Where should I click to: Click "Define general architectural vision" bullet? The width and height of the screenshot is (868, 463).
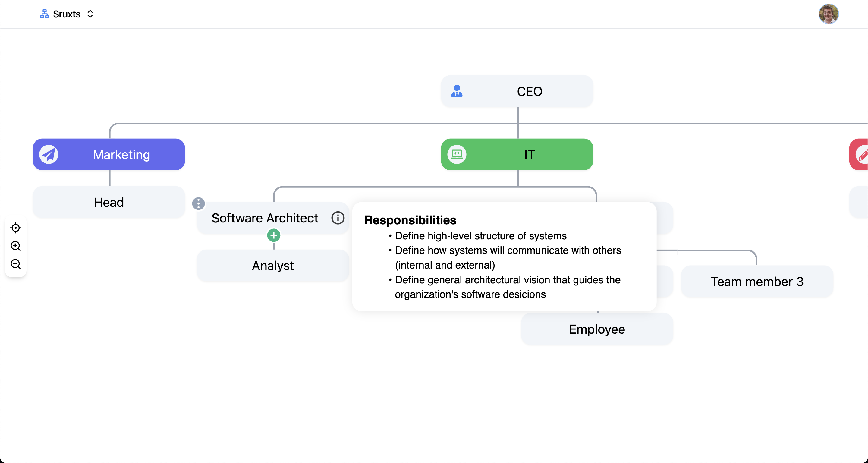pyautogui.click(x=508, y=287)
